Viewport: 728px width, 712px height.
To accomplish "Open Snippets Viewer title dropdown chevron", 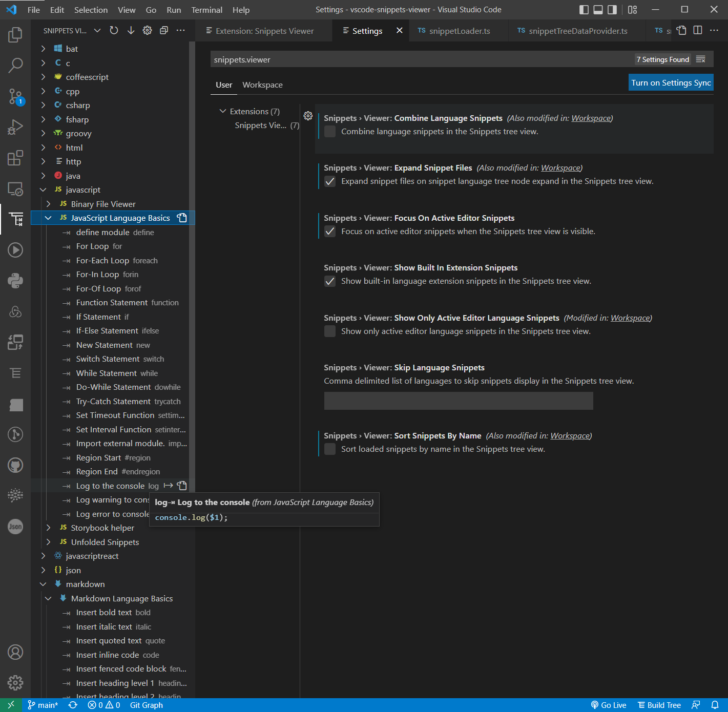I will click(x=97, y=31).
